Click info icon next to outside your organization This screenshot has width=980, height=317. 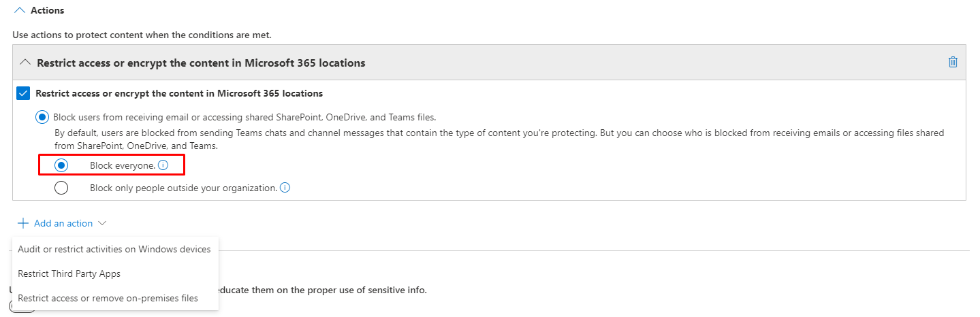click(x=285, y=188)
